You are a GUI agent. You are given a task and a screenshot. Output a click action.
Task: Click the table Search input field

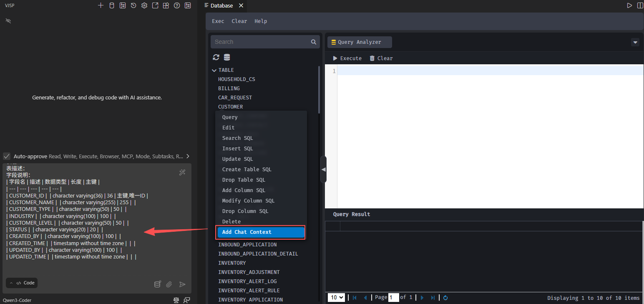[x=260, y=42]
